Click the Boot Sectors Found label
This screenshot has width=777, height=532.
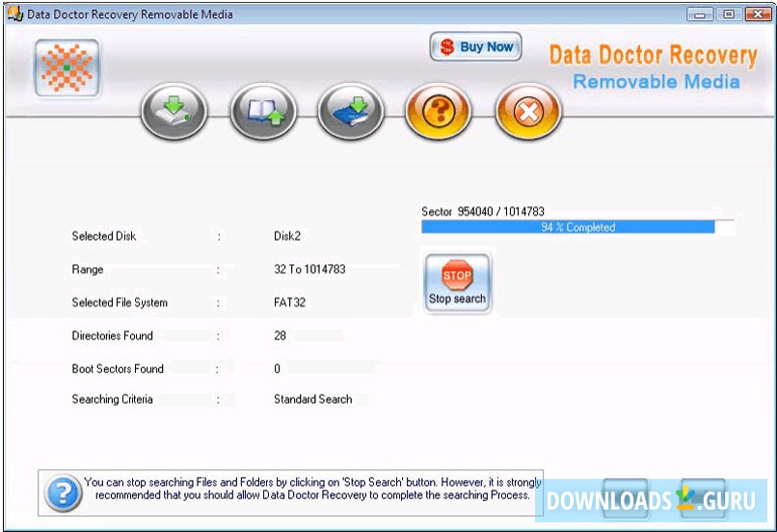118,368
